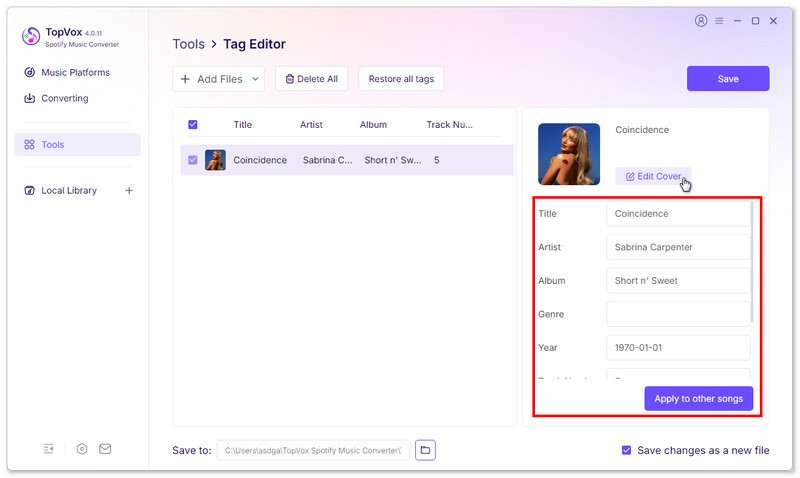Screen dimensions: 800x478
Task: Click the empty Genre field
Action: (679, 314)
